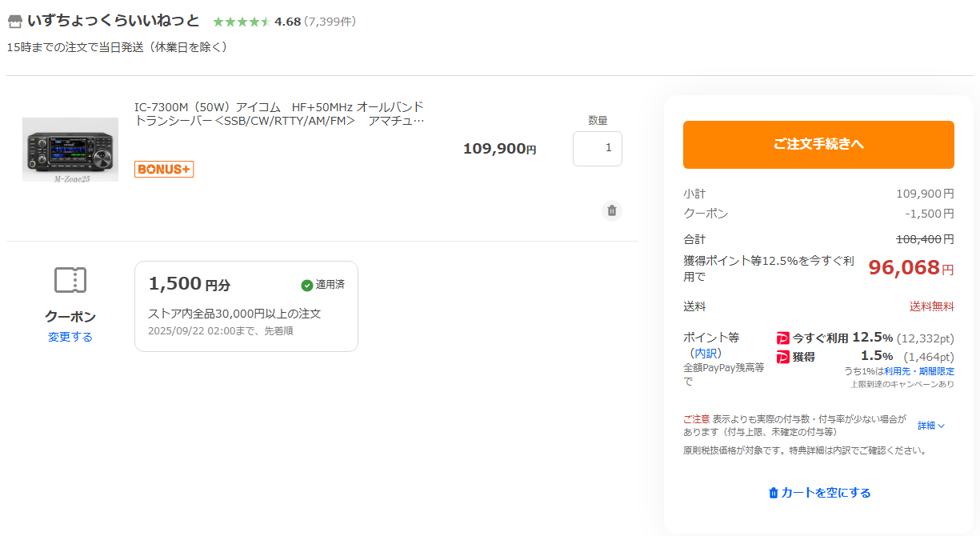Click the coupon ticket icon
Viewport: 980px width, 536px height.
point(70,280)
